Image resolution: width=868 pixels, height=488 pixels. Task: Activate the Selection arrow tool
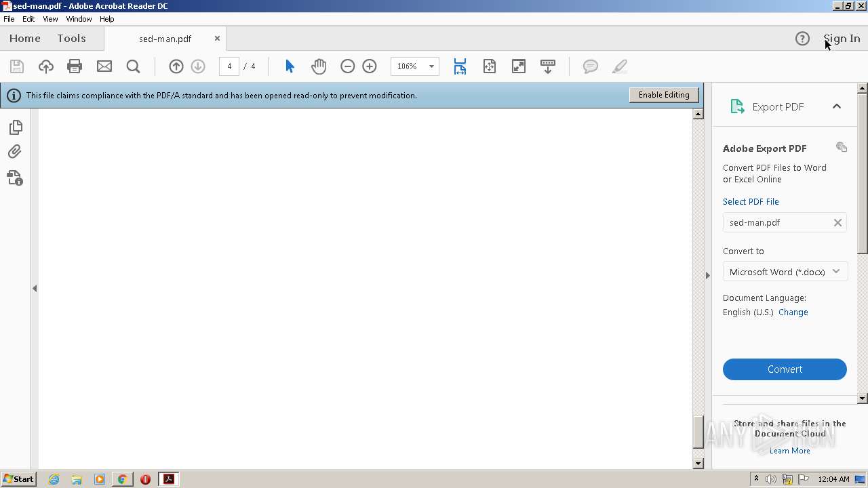tap(290, 66)
